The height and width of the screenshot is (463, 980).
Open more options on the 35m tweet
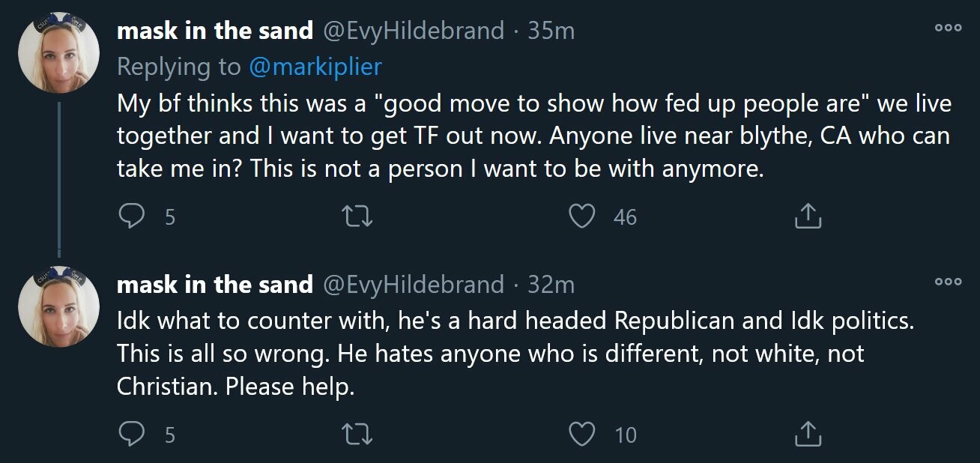pyautogui.click(x=947, y=26)
